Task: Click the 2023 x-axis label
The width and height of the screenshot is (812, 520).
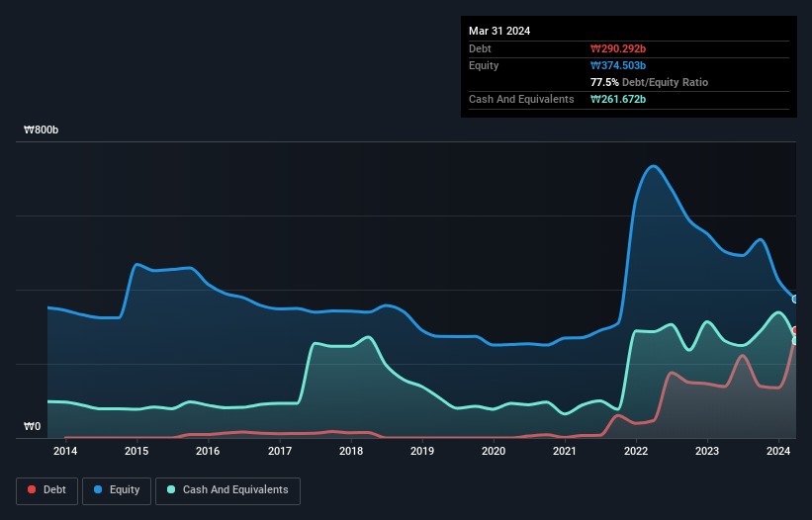Action: (x=707, y=451)
